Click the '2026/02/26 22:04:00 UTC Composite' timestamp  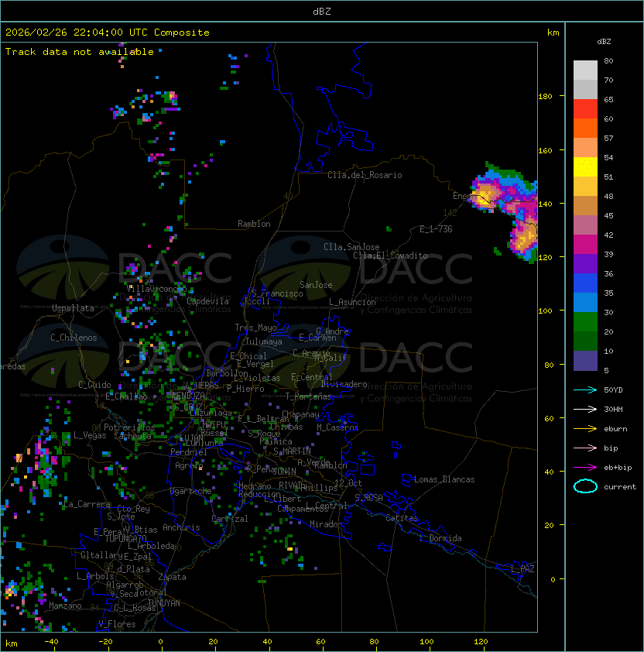pos(108,33)
